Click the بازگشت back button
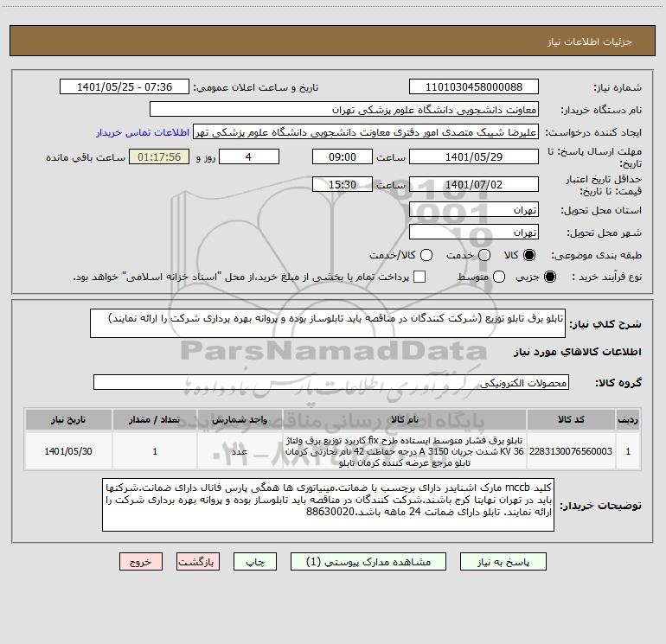This screenshot has height=644, width=666. pyautogui.click(x=198, y=562)
